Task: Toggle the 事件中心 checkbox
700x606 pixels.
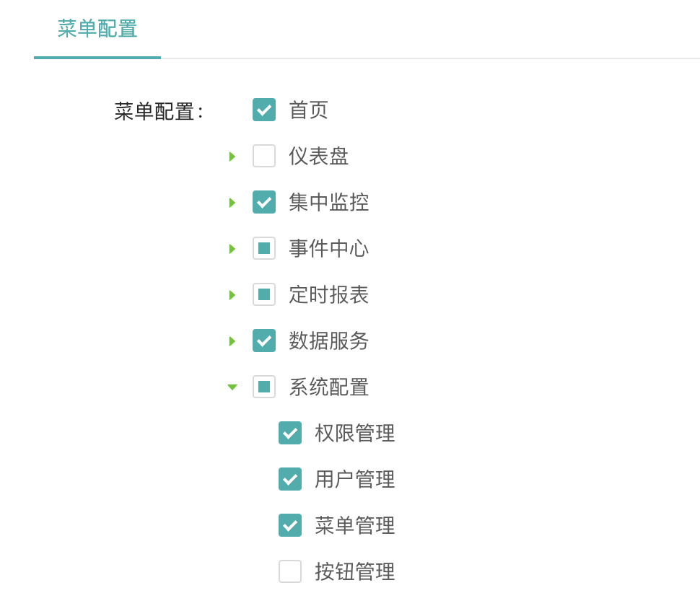Action: pyautogui.click(x=264, y=248)
